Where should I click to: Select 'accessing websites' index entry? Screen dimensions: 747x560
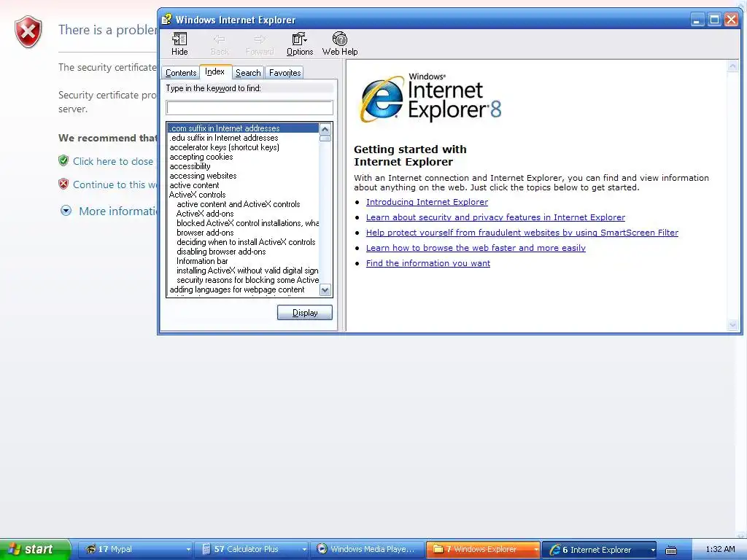(244, 176)
